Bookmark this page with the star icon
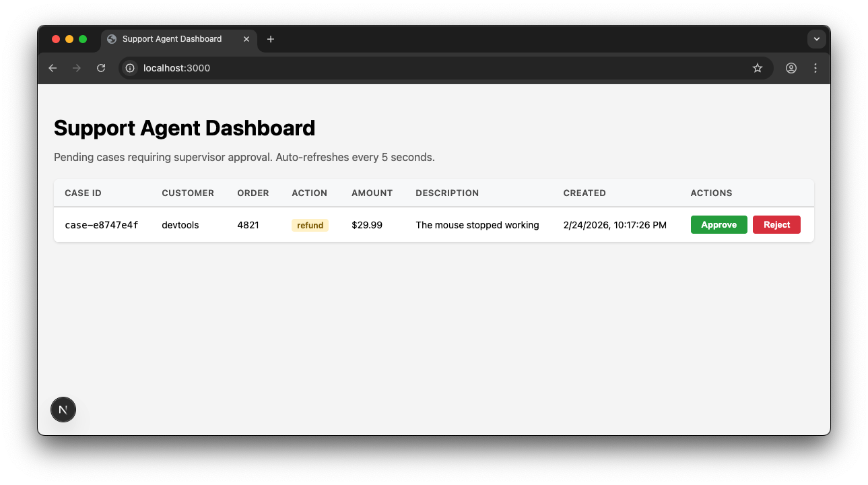868x485 pixels. (758, 68)
